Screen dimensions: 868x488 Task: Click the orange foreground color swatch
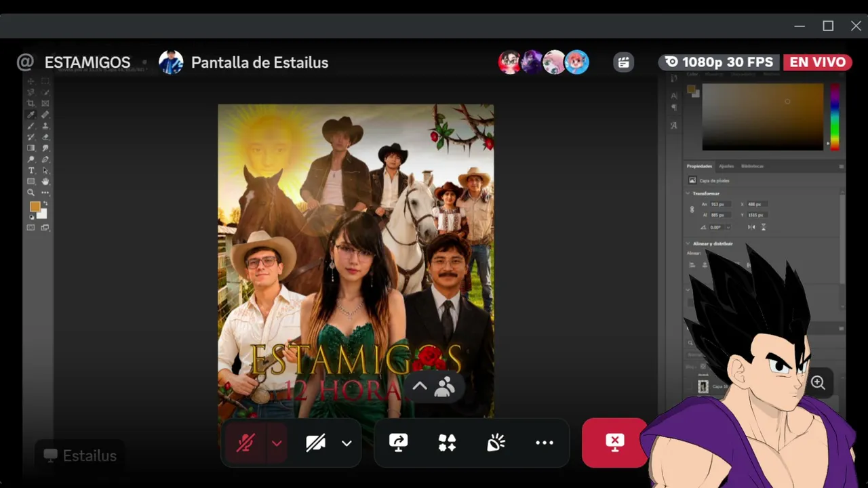(34, 206)
